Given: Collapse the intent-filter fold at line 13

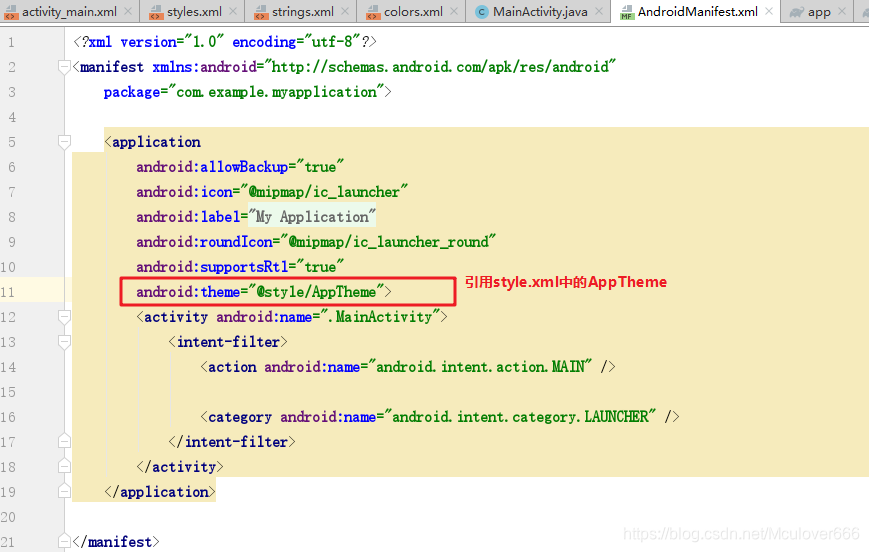Looking at the screenshot, I should coord(64,342).
